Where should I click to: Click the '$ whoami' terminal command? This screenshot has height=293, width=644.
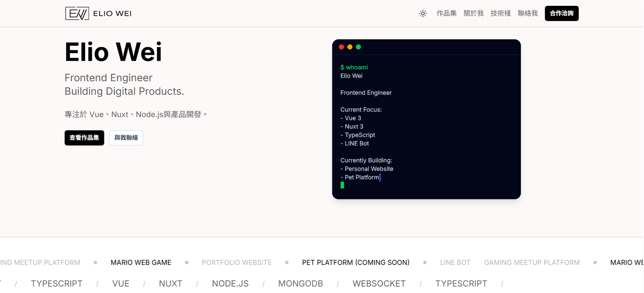(354, 67)
